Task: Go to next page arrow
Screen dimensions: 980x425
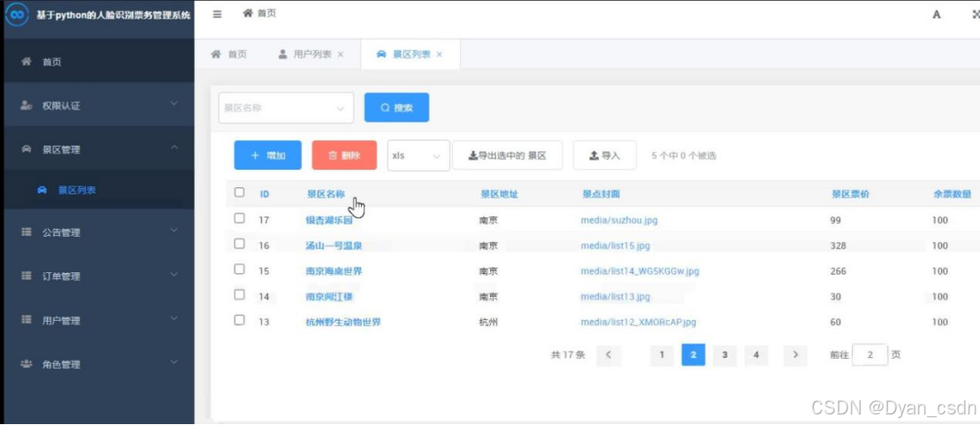Action: tap(795, 354)
